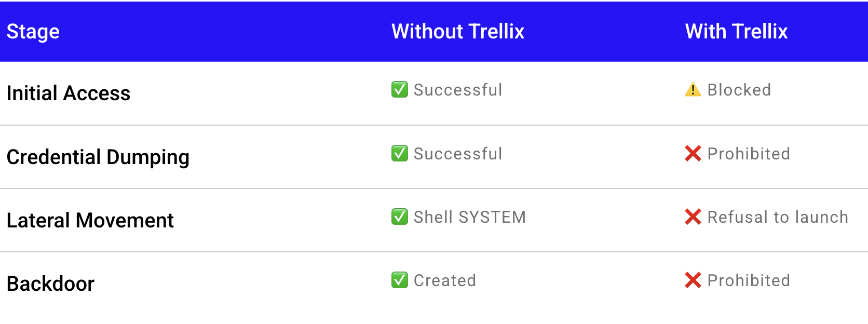Click the red X beside Refusal to launch
Viewport: 868px width, 324px height.
pos(693,217)
